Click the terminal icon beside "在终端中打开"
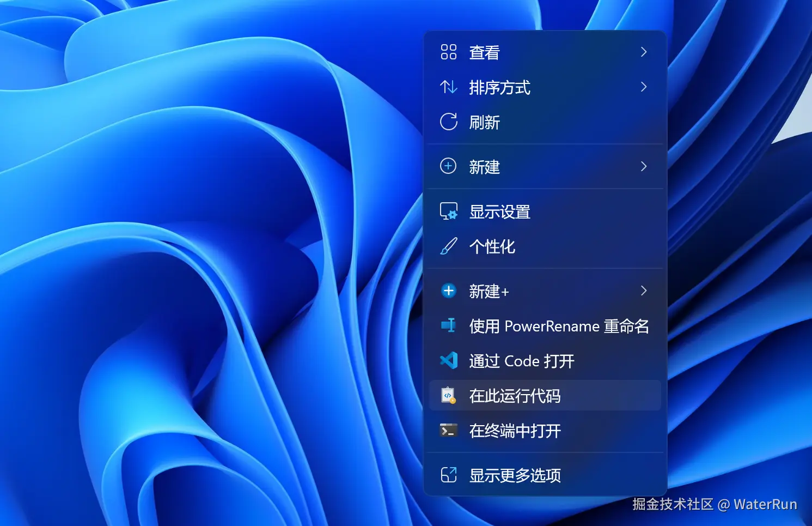The width and height of the screenshot is (812, 526). [x=448, y=431]
